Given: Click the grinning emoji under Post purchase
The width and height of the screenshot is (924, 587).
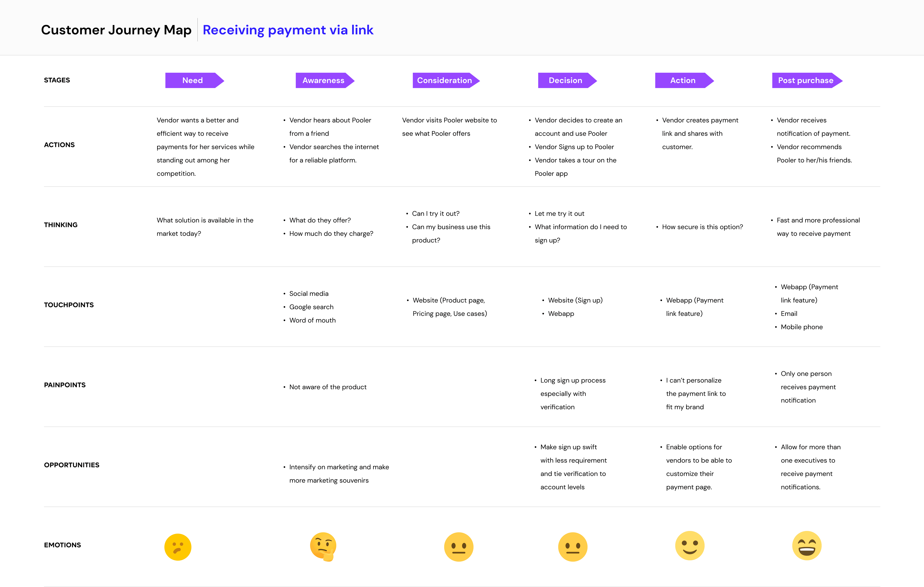Looking at the screenshot, I should (807, 545).
